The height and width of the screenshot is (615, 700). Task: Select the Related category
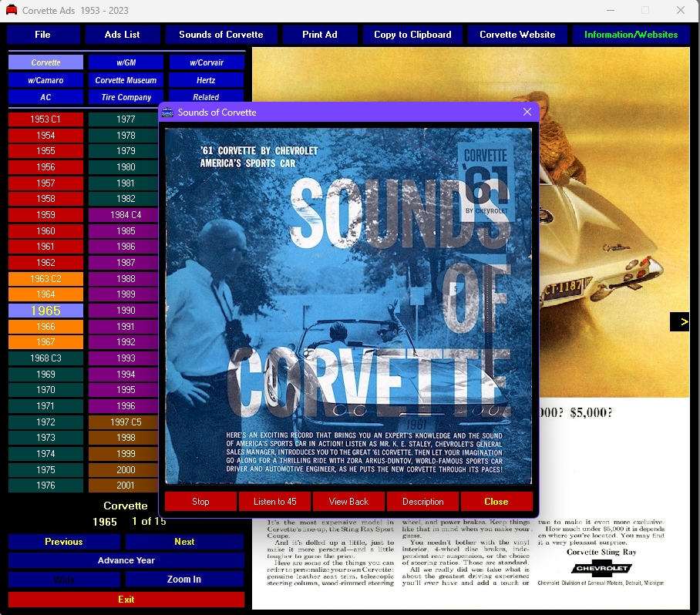207,97
